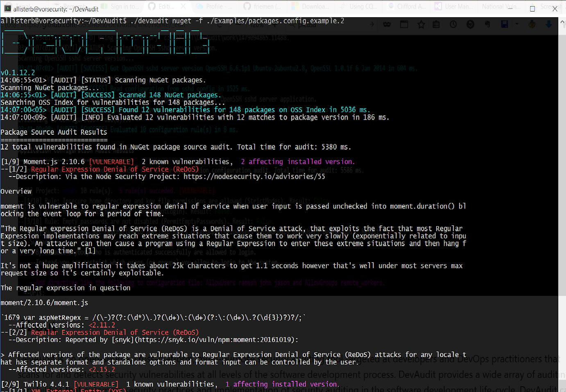The image size is (566, 392).
Task: Click the 'Package Source Audit Results' heading
Action: coord(54,132)
